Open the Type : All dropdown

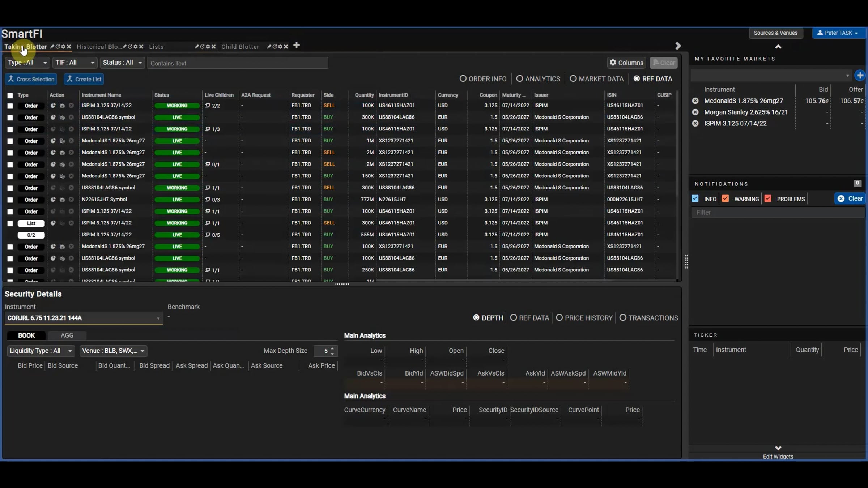[x=27, y=63]
